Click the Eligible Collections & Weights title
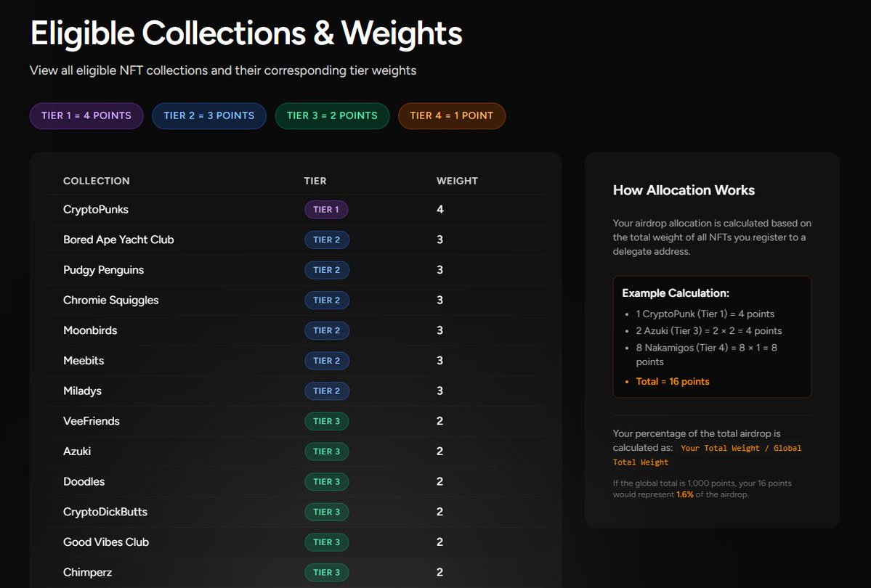The width and height of the screenshot is (871, 588). pyautogui.click(x=246, y=33)
